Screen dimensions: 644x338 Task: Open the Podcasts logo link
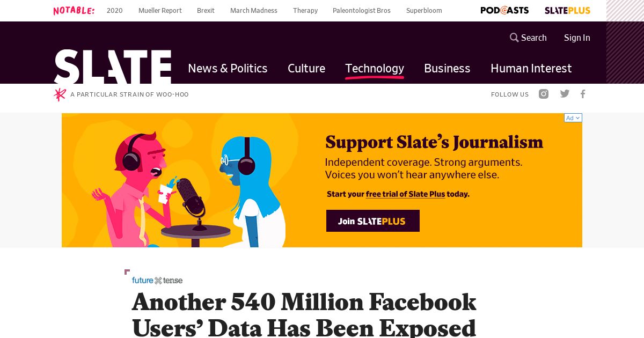[x=504, y=10]
